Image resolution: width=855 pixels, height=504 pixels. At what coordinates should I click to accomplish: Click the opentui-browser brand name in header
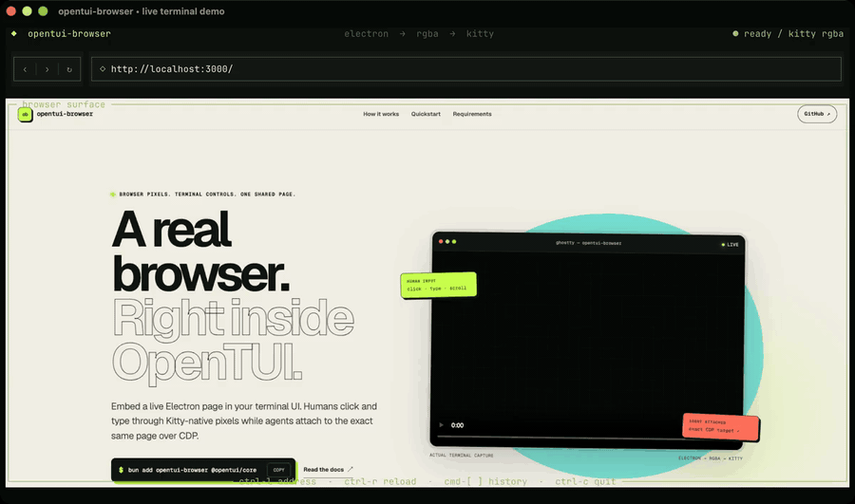point(65,114)
